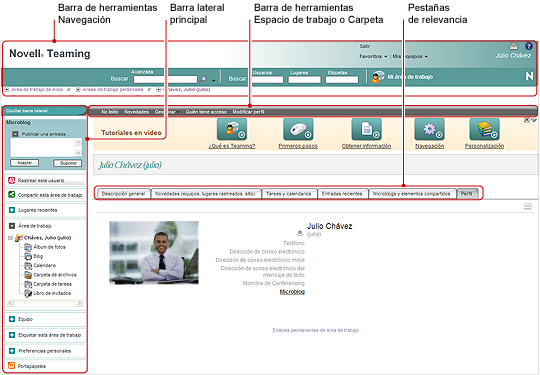Collapse Chávez, Julio tree node

pos(10,238)
